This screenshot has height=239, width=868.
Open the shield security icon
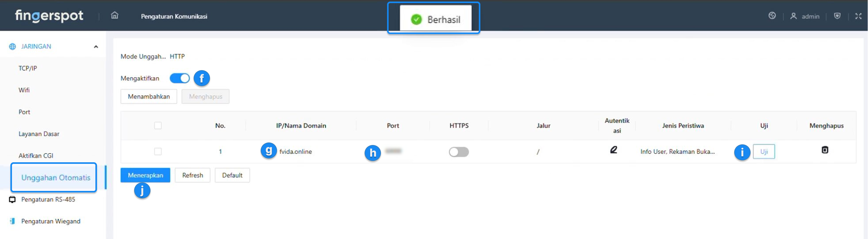(x=837, y=16)
